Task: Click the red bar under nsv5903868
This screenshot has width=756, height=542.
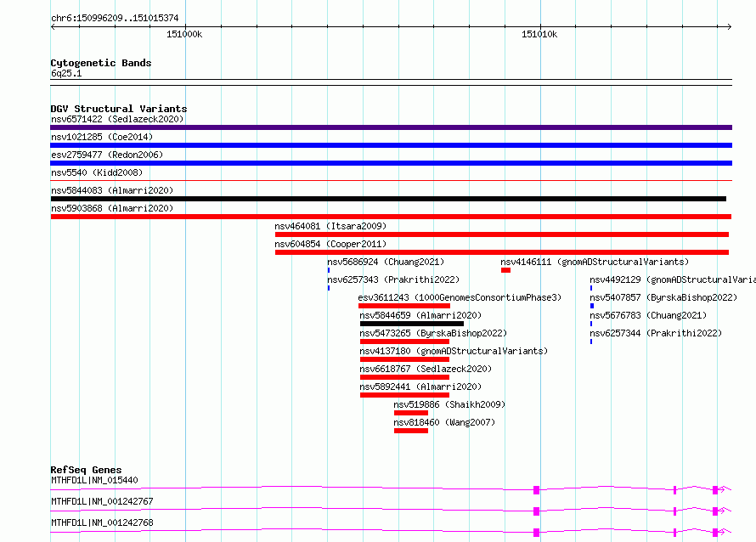Action: 391,217
